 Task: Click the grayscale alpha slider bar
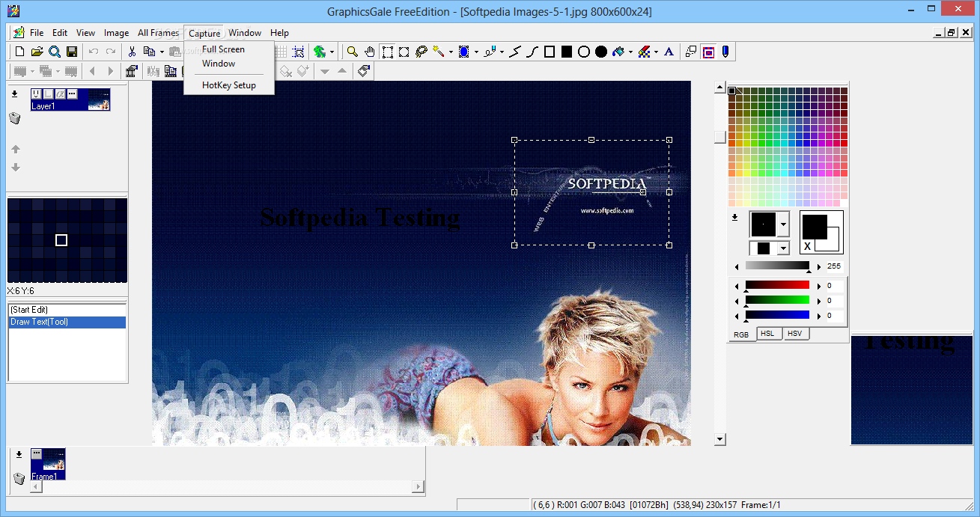(777, 266)
